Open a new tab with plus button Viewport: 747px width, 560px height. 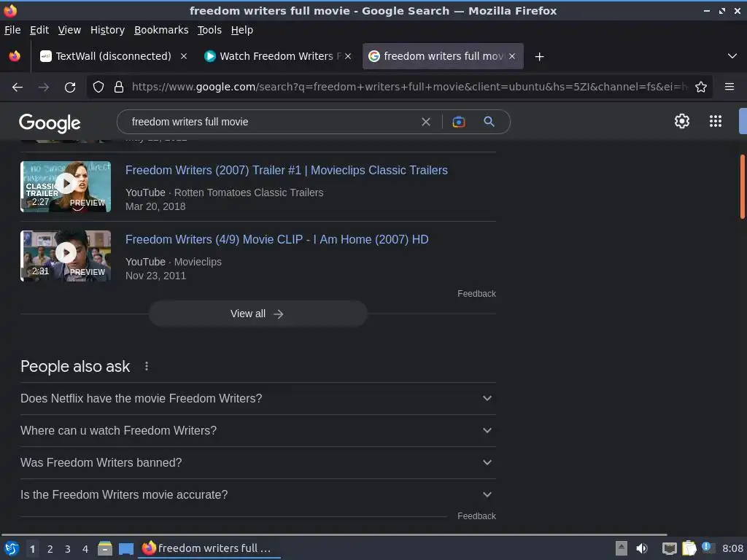[539, 57]
